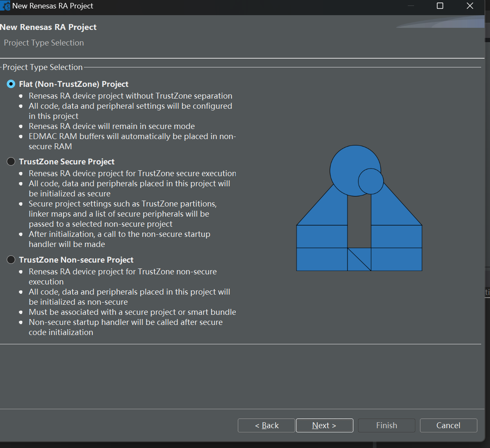490x448 pixels.
Task: Select TrustZone Secure Project radio button
Action: [x=11, y=161]
